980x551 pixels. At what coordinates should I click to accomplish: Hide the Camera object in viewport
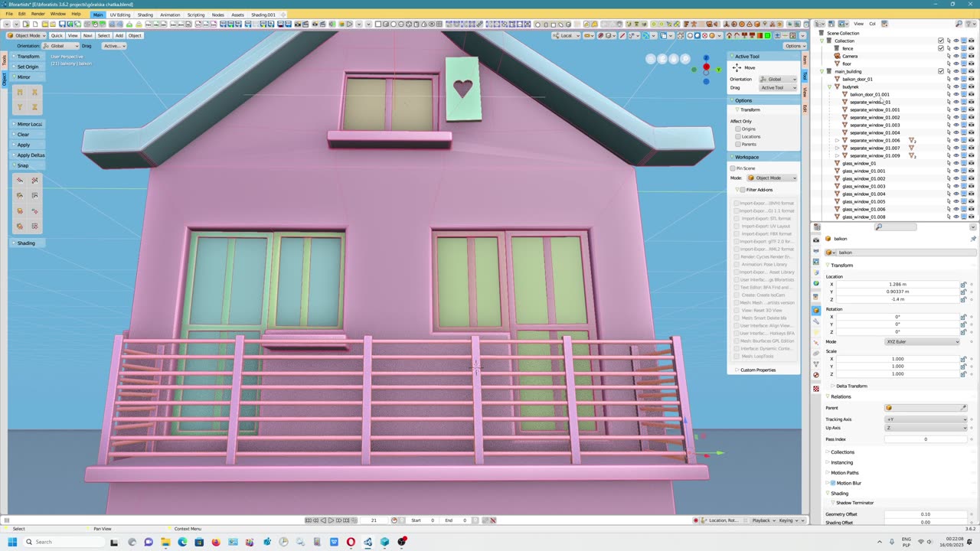coord(955,56)
